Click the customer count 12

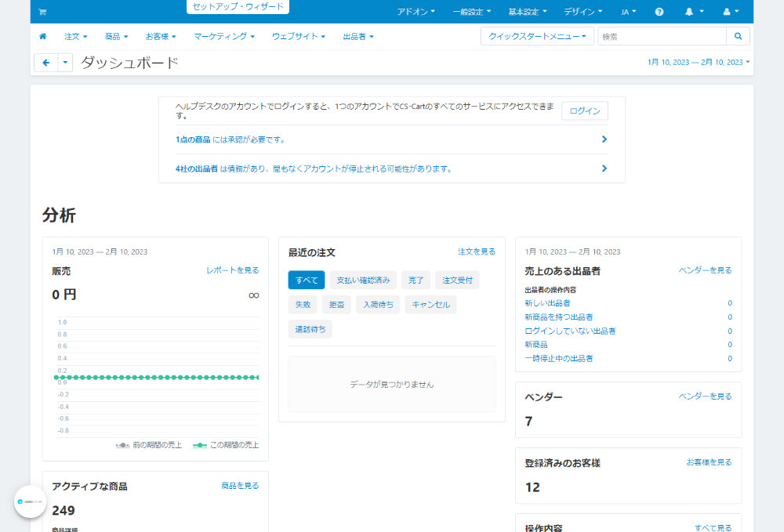(532, 487)
